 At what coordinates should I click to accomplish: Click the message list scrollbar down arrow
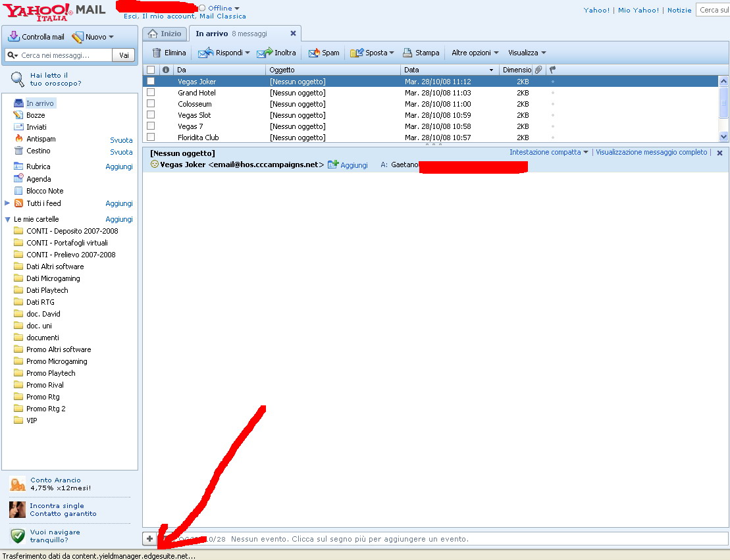pos(723,136)
